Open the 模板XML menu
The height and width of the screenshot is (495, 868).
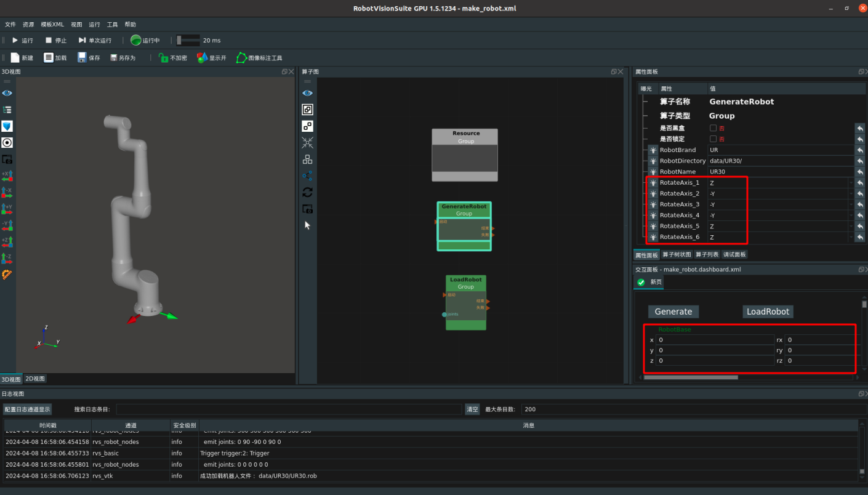coord(52,25)
